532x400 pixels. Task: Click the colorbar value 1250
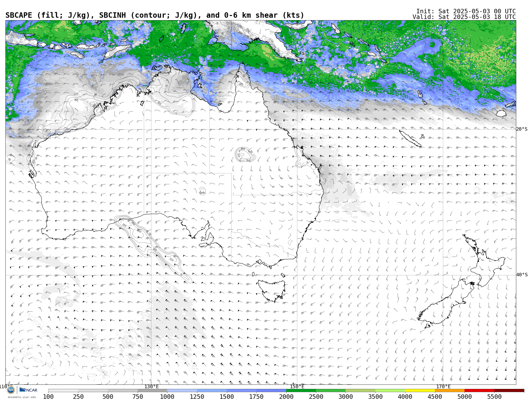coord(197,397)
